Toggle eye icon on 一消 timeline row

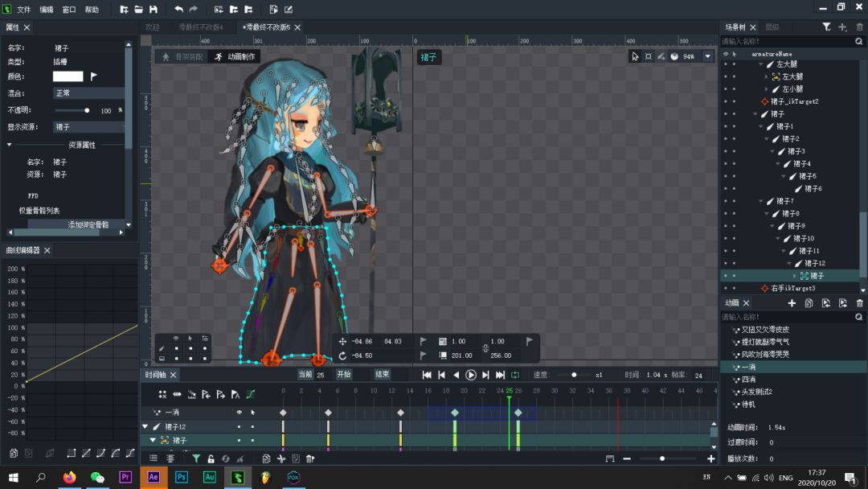pos(240,413)
